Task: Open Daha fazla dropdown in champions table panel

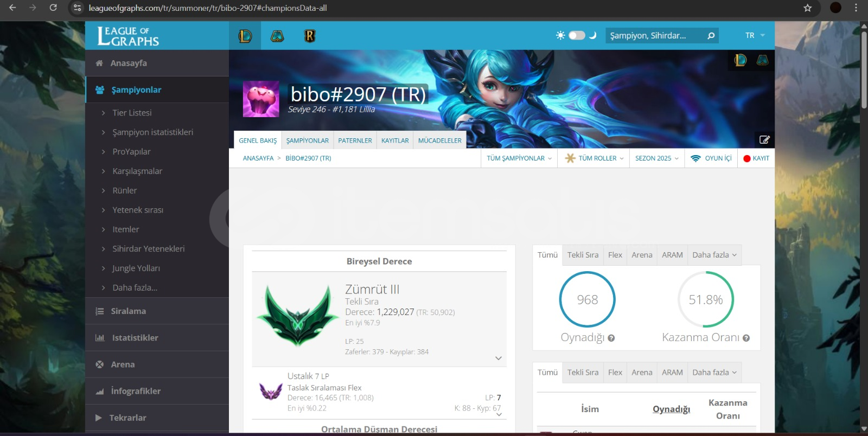Action: [x=714, y=373]
